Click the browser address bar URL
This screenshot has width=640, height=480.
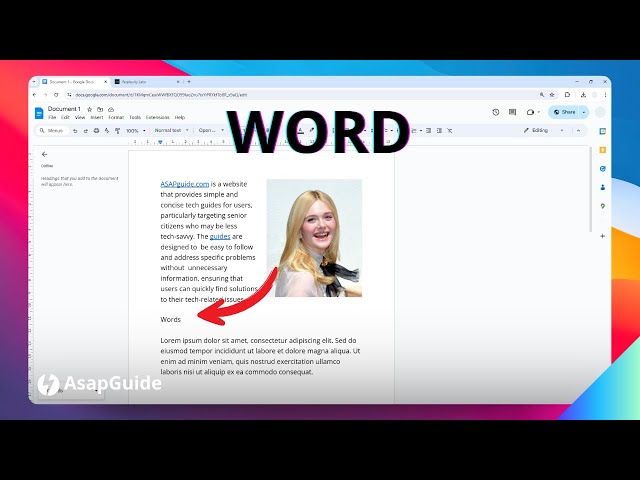(x=161, y=95)
